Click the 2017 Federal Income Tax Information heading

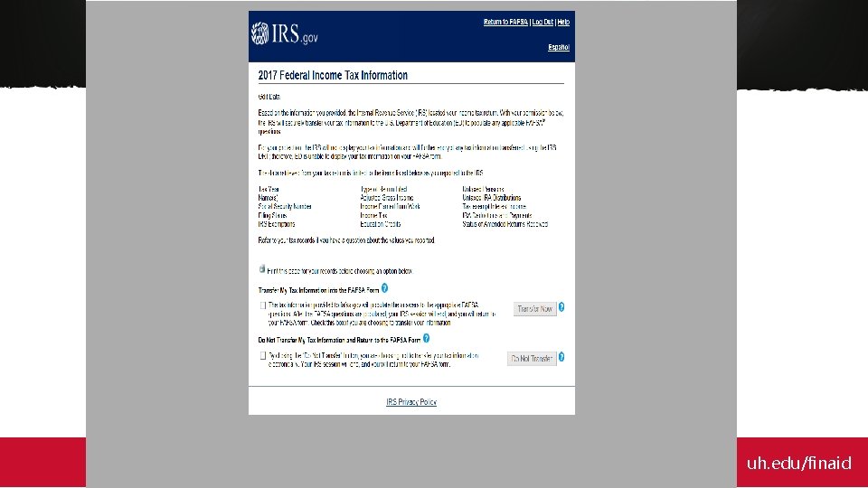coord(333,75)
